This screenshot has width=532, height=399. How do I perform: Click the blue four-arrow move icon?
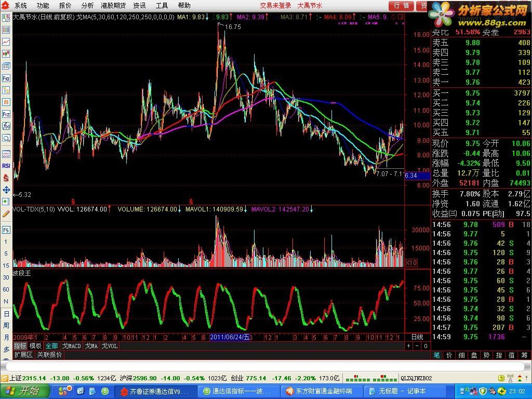click(x=6, y=190)
